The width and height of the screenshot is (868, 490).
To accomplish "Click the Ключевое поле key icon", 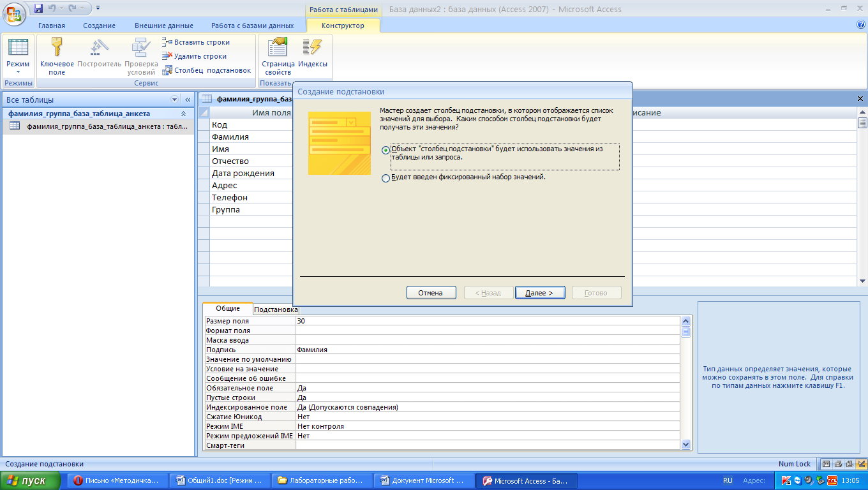I will click(57, 48).
